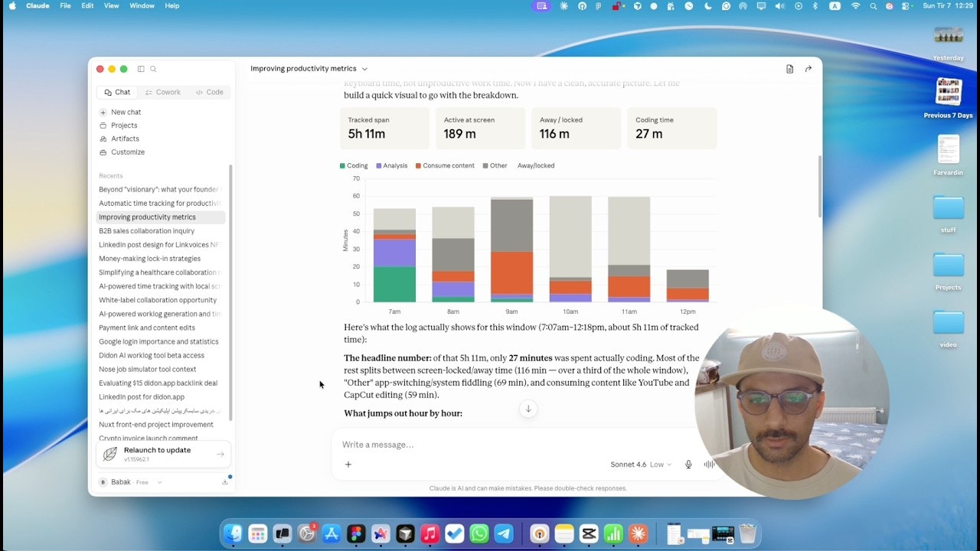This screenshot has height=551, width=980.
Task: Switch to the Chat tab
Action: click(117, 92)
